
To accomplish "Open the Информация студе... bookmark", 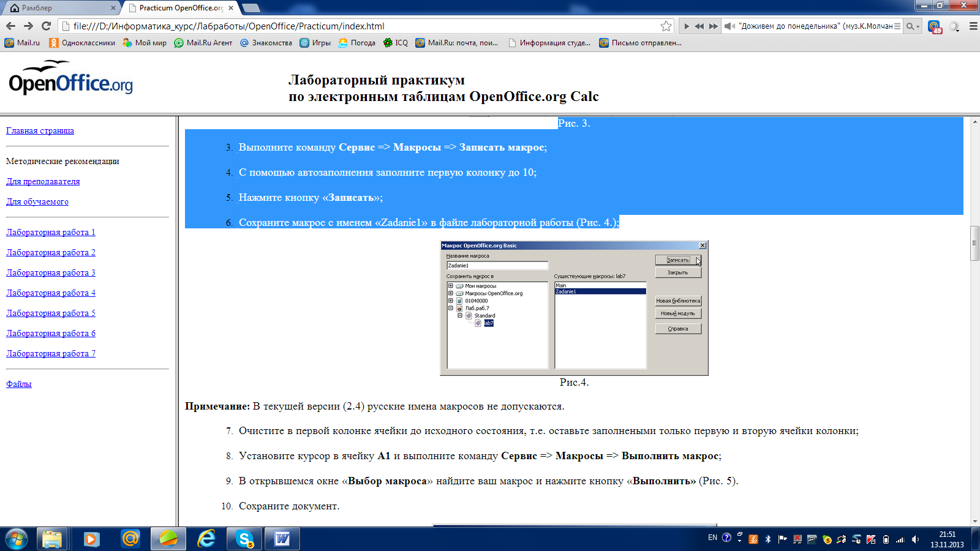I will click(549, 43).
